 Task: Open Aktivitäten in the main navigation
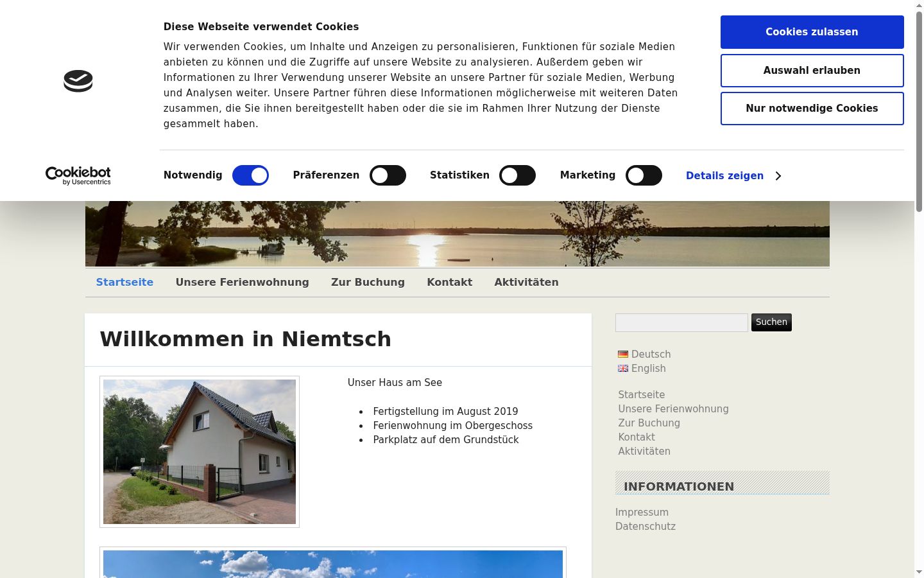[526, 282]
